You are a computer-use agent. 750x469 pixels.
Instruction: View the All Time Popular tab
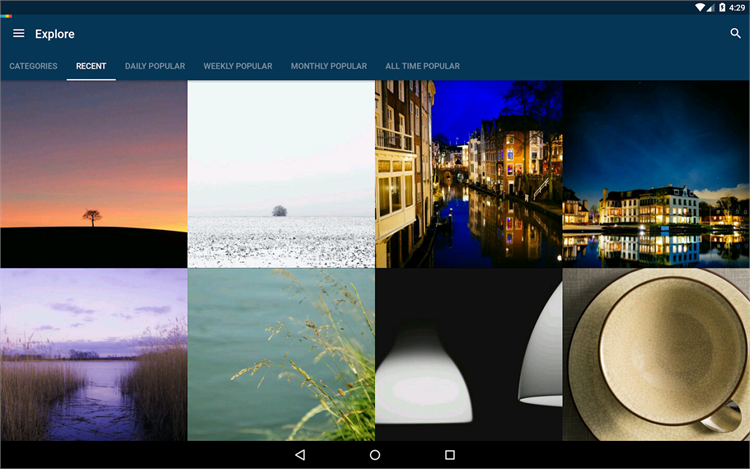click(x=423, y=66)
